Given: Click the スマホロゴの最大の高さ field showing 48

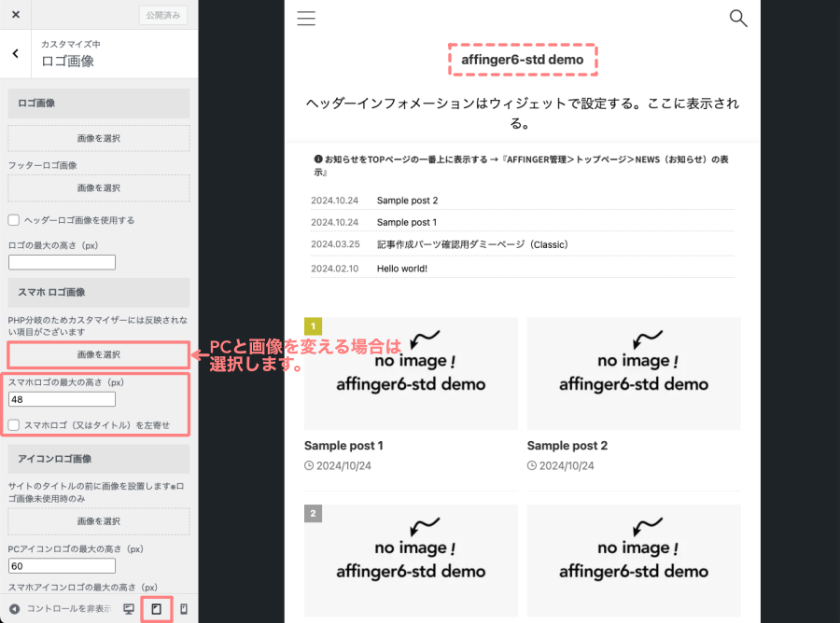Looking at the screenshot, I should (x=62, y=399).
